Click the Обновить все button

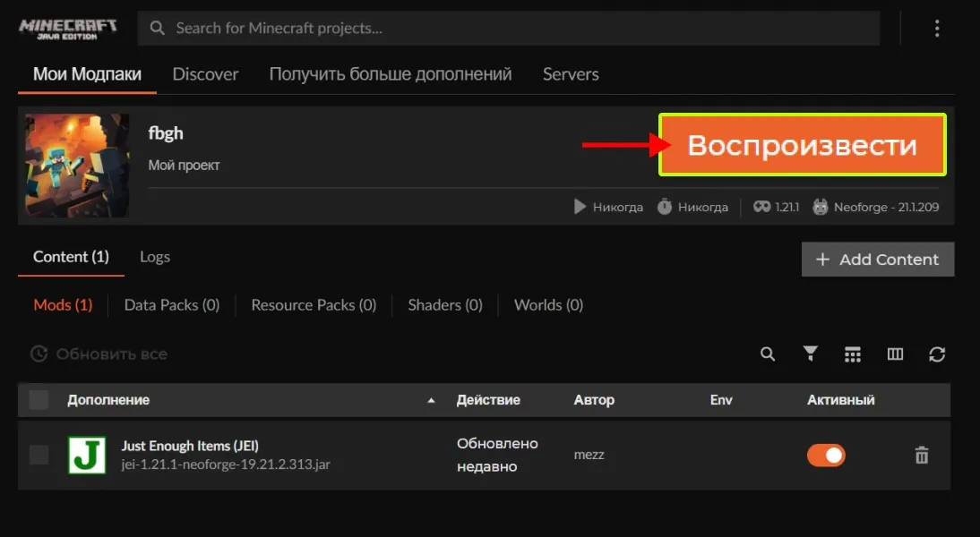[x=99, y=354]
